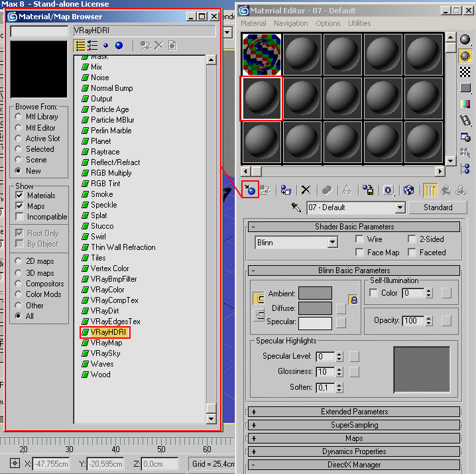Click the Specular color swatch
This screenshot has height=474, width=476.
coord(315,323)
